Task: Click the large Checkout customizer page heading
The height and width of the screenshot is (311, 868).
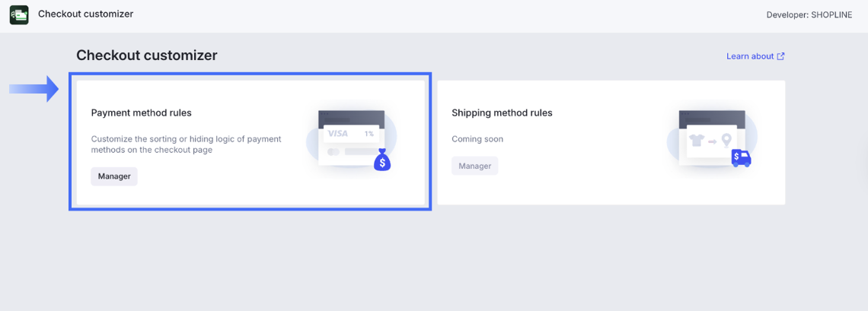Action: click(147, 56)
